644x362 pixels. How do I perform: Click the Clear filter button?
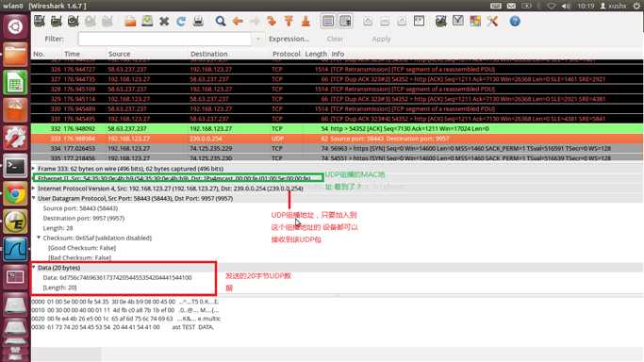click(x=335, y=39)
